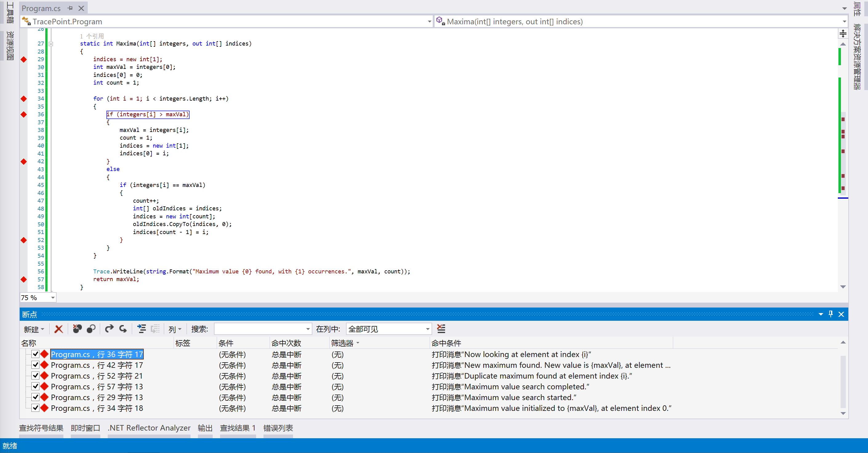Toggle auto-hide pin on breakpoints panel
This screenshot has height=453, width=868.
pyautogui.click(x=830, y=314)
